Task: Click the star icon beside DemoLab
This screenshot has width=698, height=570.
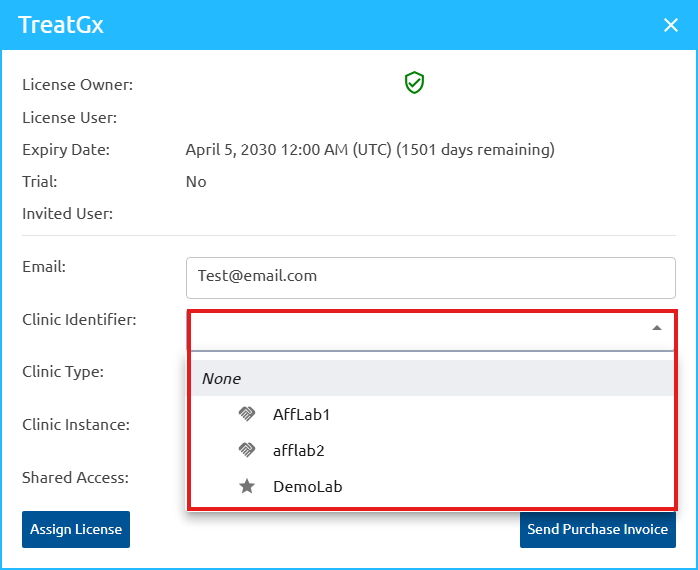Action: click(x=247, y=486)
